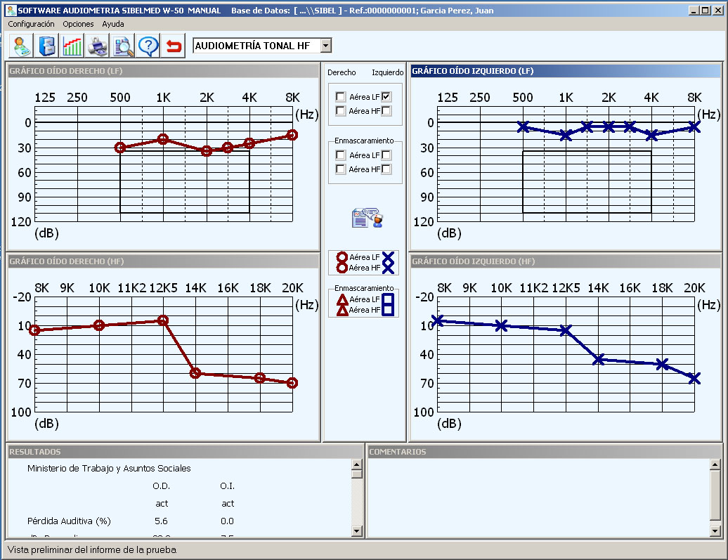This screenshot has width=728, height=560.
Task: Click the 8K point on right ear LF graph
Action: pyautogui.click(x=292, y=135)
